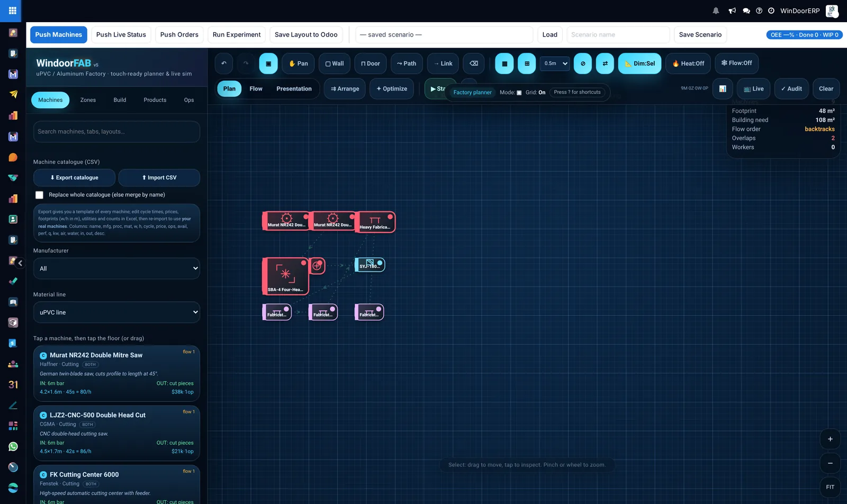
Task: Open the megaphone announcements icon
Action: pyautogui.click(x=732, y=11)
